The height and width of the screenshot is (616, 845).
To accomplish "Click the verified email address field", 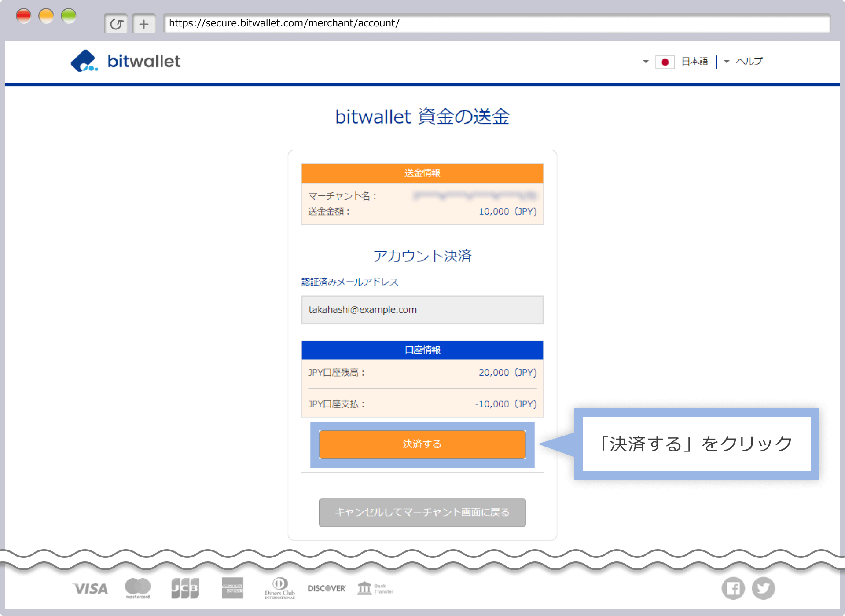I will (422, 309).
